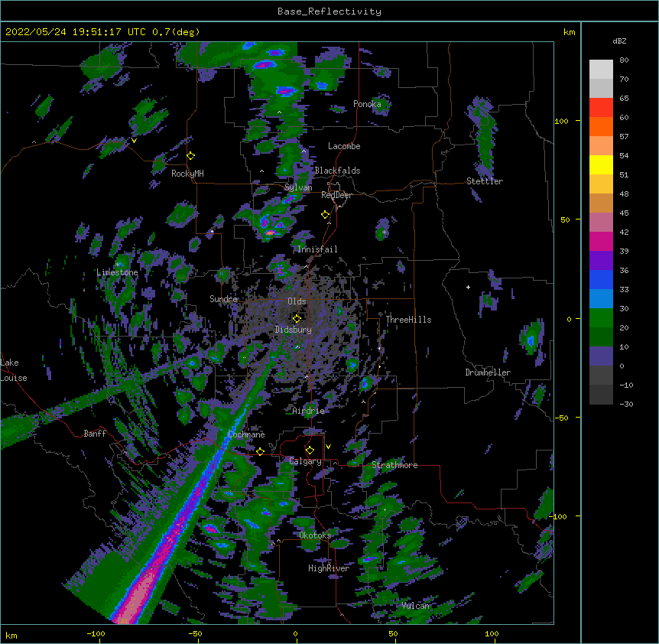Click the yellow diamond marker beside RockyMH
This screenshot has height=644, width=659.
(x=191, y=156)
